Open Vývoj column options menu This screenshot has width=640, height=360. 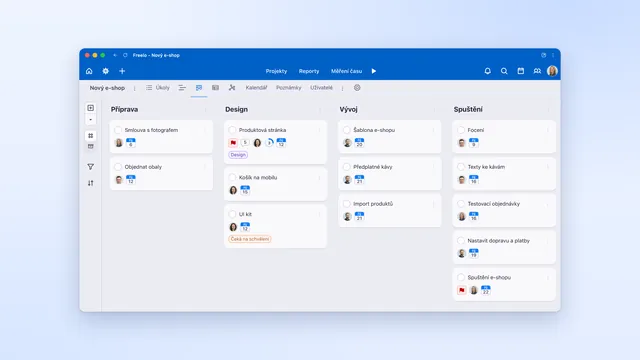434,109
